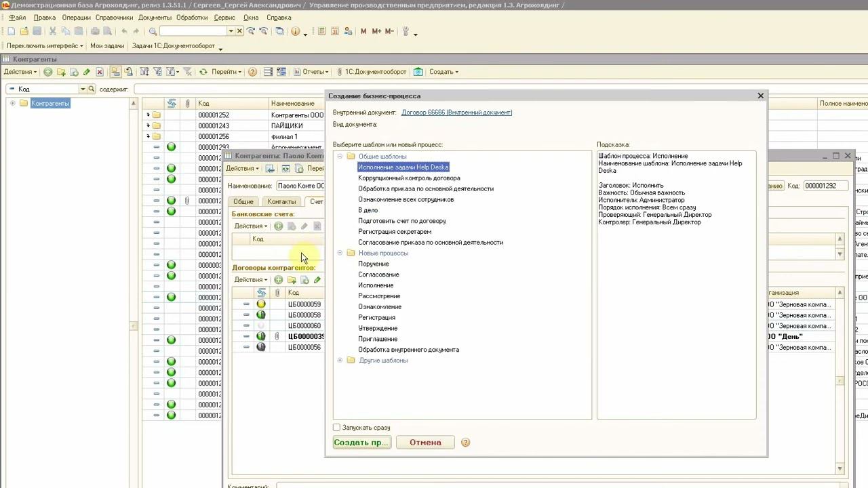Click the help question icon beside Отмена
The height and width of the screenshot is (488, 868).
click(x=465, y=443)
